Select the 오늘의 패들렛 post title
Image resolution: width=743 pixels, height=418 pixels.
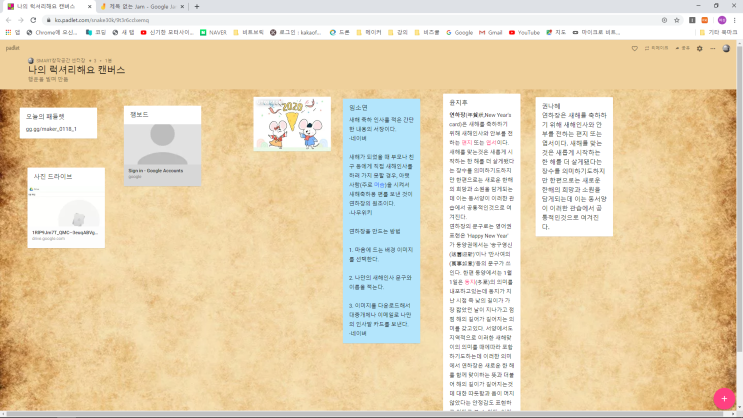(45, 116)
